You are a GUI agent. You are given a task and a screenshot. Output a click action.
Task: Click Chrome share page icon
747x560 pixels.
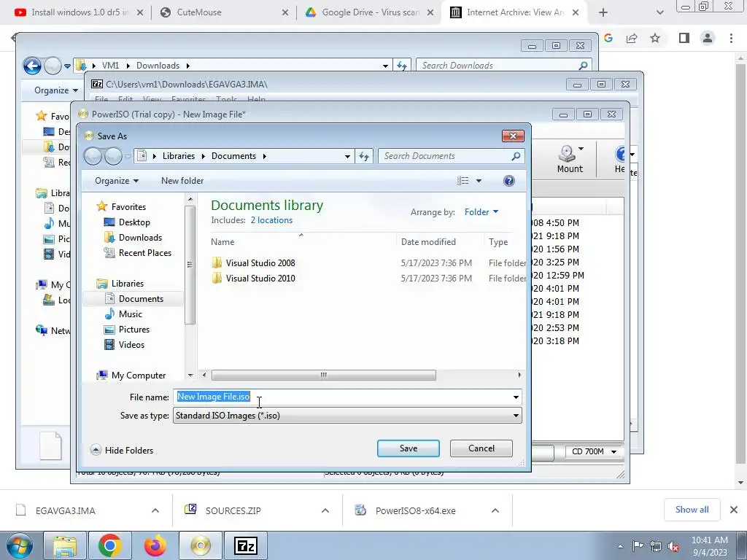pos(632,38)
